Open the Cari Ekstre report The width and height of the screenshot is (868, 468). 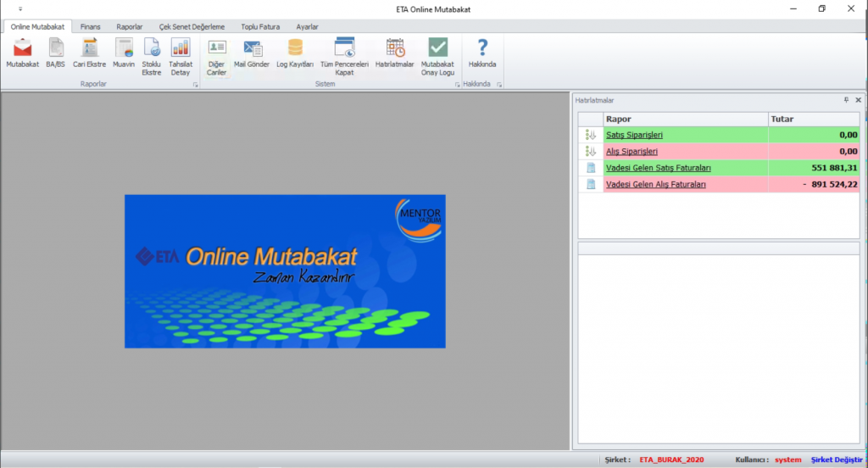point(89,53)
